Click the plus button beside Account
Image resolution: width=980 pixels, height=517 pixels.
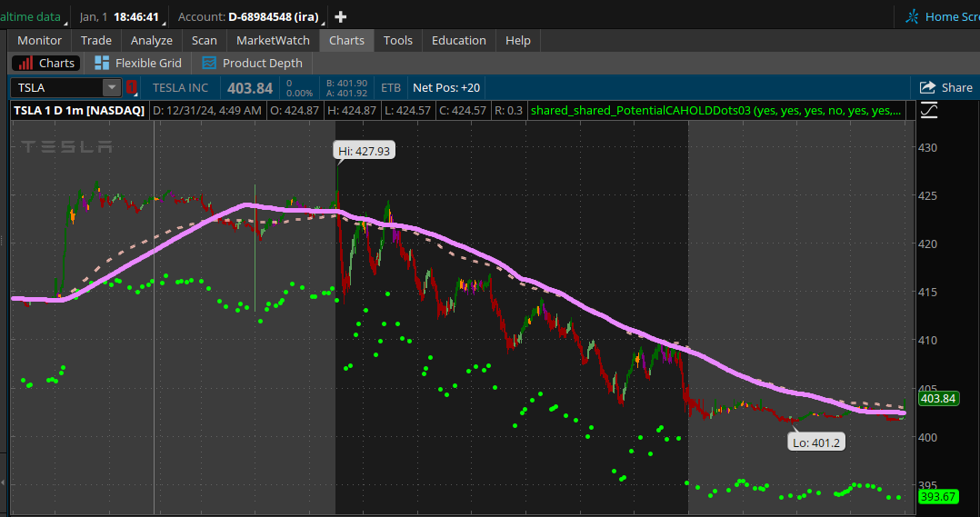(341, 17)
